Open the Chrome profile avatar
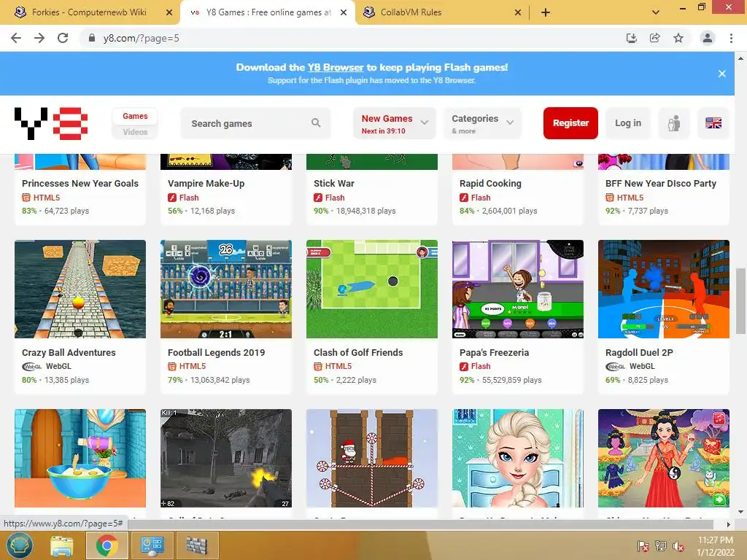The image size is (747, 560). coord(708,38)
